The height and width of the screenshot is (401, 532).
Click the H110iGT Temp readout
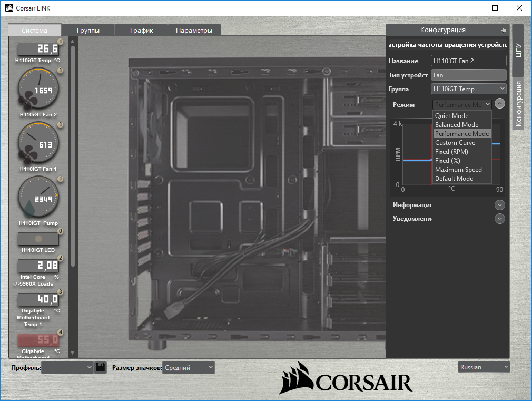coord(38,50)
